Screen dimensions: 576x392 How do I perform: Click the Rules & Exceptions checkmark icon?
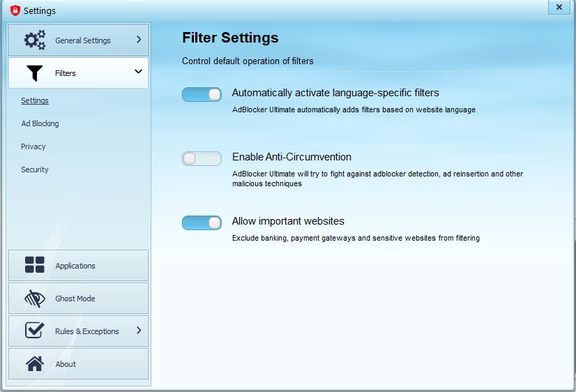point(35,330)
